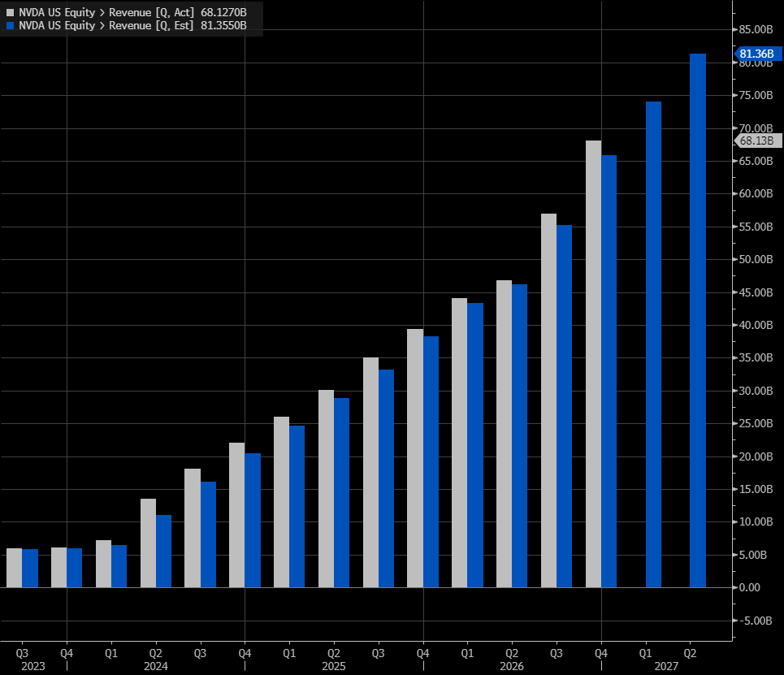Select the tallest gray actual revenue bar
Viewport: 784px width, 675px height.
point(594,364)
